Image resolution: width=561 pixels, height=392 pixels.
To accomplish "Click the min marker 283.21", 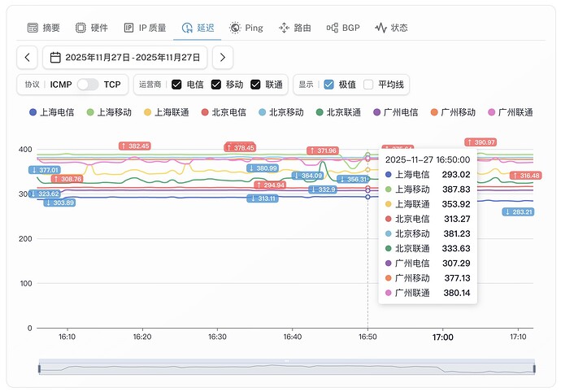I will (x=519, y=212).
